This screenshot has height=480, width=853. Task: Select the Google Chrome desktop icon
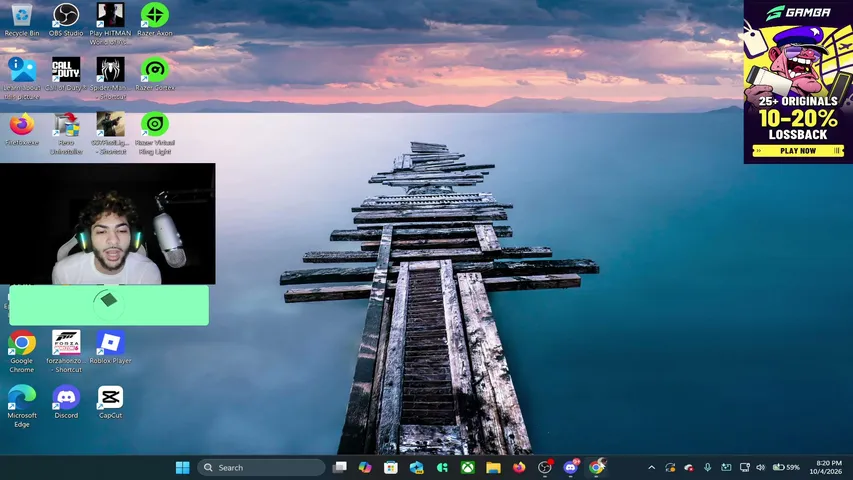(x=22, y=351)
